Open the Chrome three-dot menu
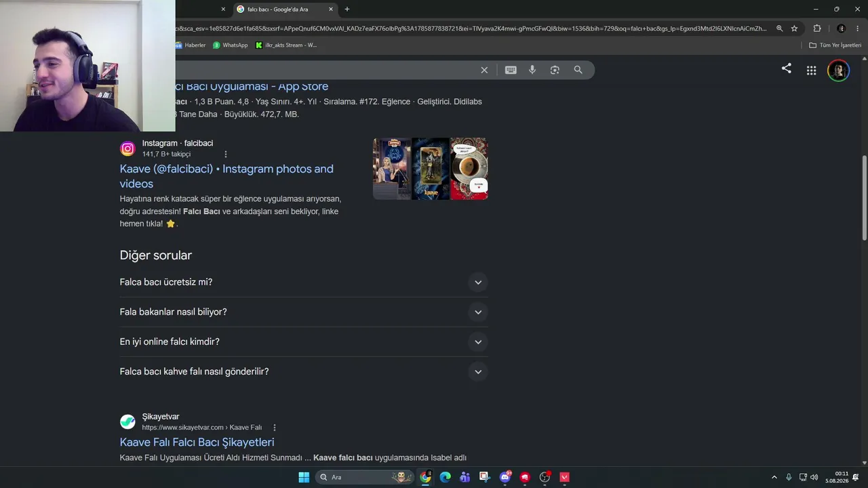The width and height of the screenshot is (868, 488). (858, 28)
